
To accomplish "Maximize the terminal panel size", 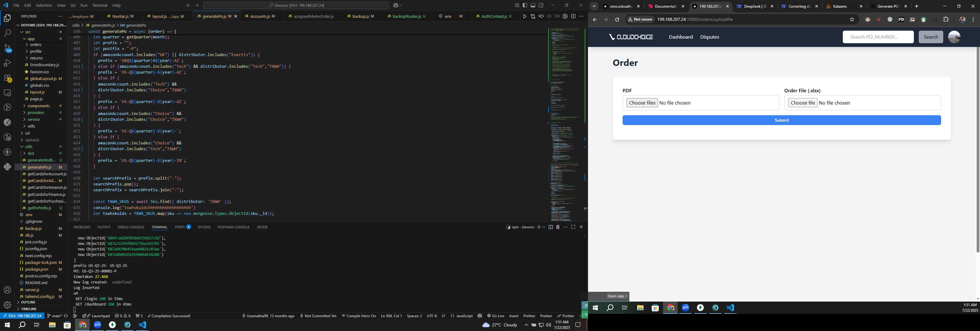I will point(573,227).
